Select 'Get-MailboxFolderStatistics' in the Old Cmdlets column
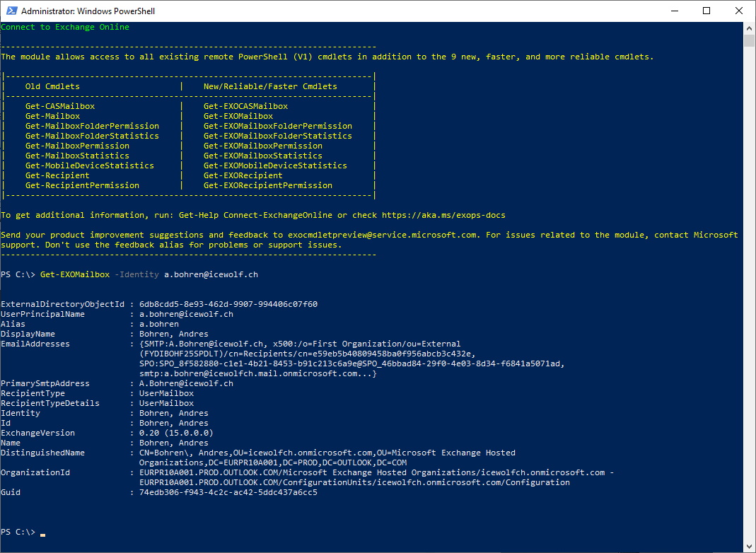This screenshot has height=553, width=756. click(x=92, y=136)
